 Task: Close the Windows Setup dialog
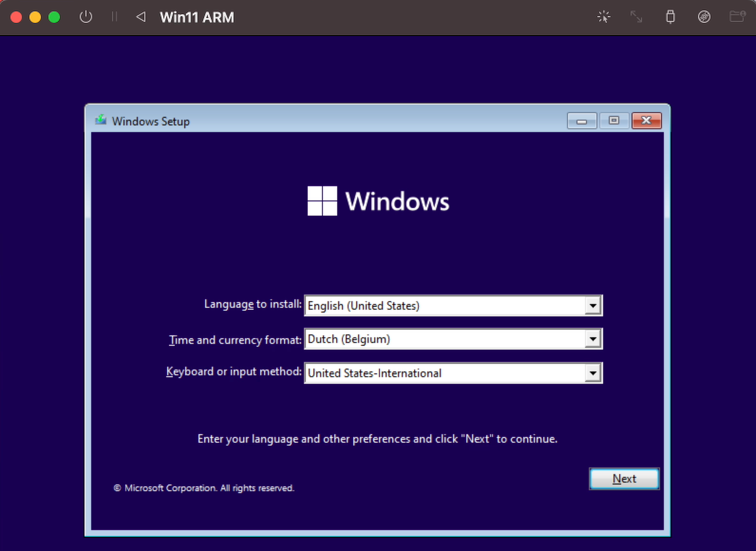647,121
